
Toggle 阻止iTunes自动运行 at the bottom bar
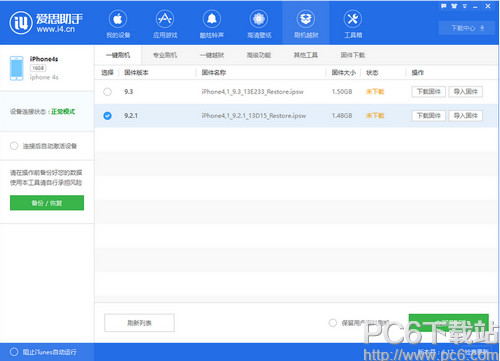coord(14,352)
